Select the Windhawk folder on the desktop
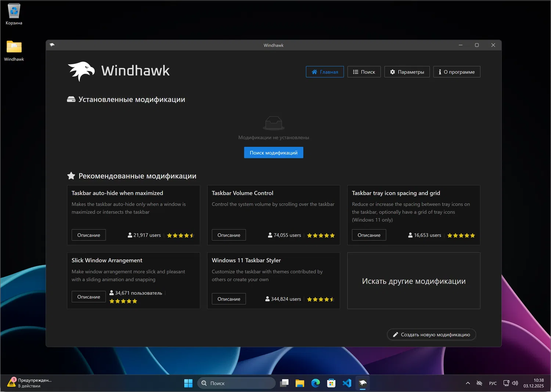The height and width of the screenshot is (392, 551). click(14, 51)
